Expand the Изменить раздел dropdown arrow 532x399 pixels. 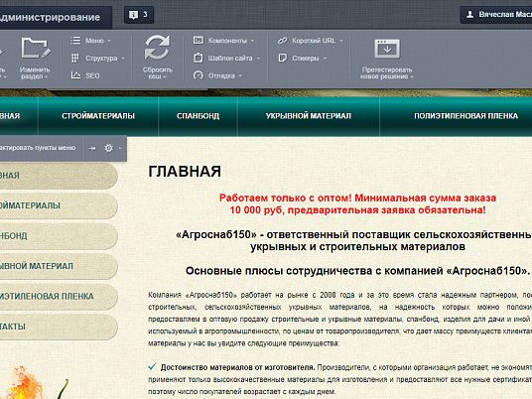click(46, 77)
